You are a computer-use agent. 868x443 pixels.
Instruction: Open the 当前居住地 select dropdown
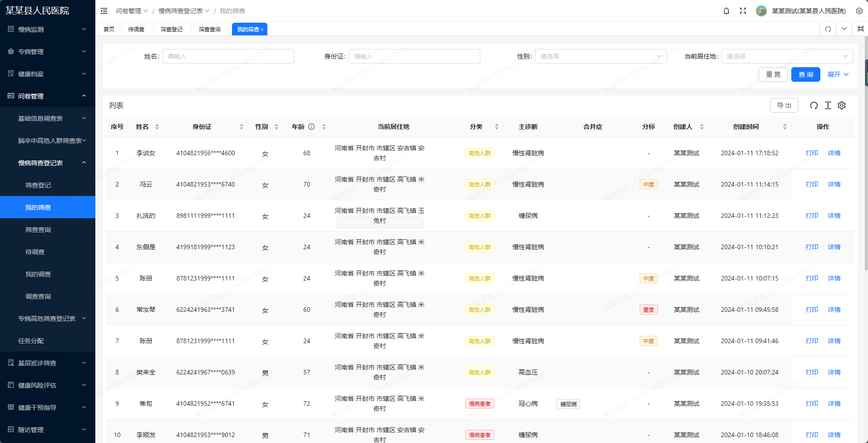point(786,56)
